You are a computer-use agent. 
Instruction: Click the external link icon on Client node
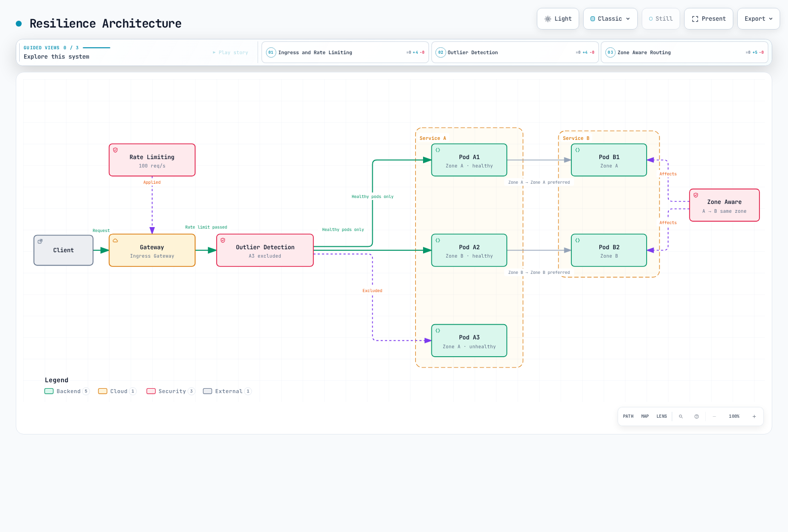click(x=40, y=241)
